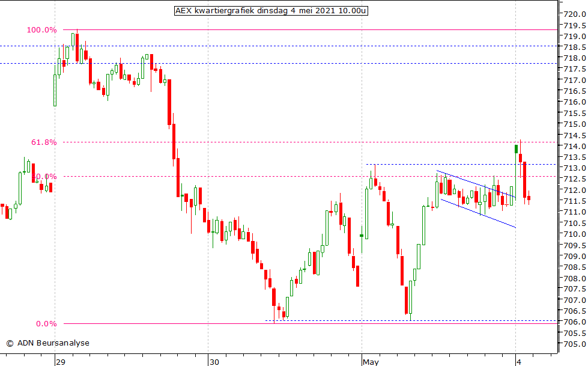Image resolution: width=588 pixels, height=366 pixels.
Task: Click the '30' date label on the time axis
Action: [x=214, y=362]
